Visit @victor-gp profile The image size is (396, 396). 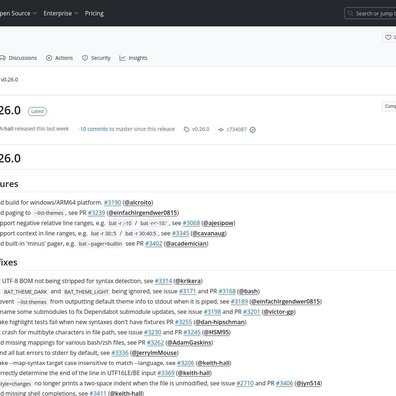[x=279, y=312]
